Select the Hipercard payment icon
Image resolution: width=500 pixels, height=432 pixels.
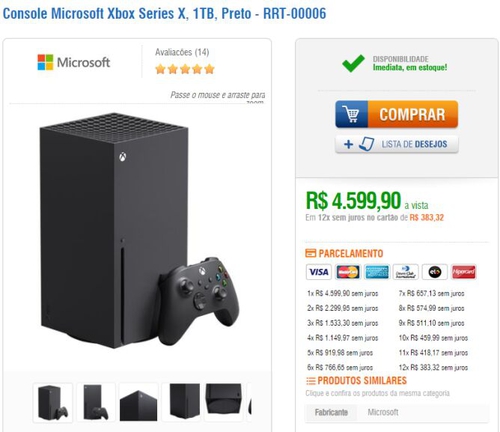[463, 272]
